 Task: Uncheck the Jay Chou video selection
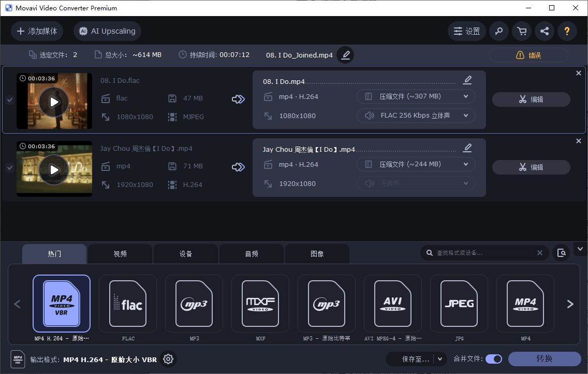click(9, 168)
